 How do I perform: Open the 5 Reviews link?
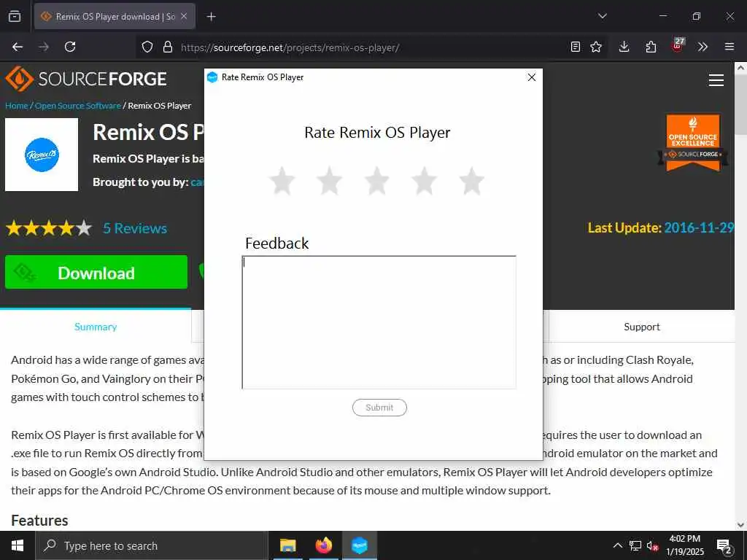pyautogui.click(x=135, y=228)
